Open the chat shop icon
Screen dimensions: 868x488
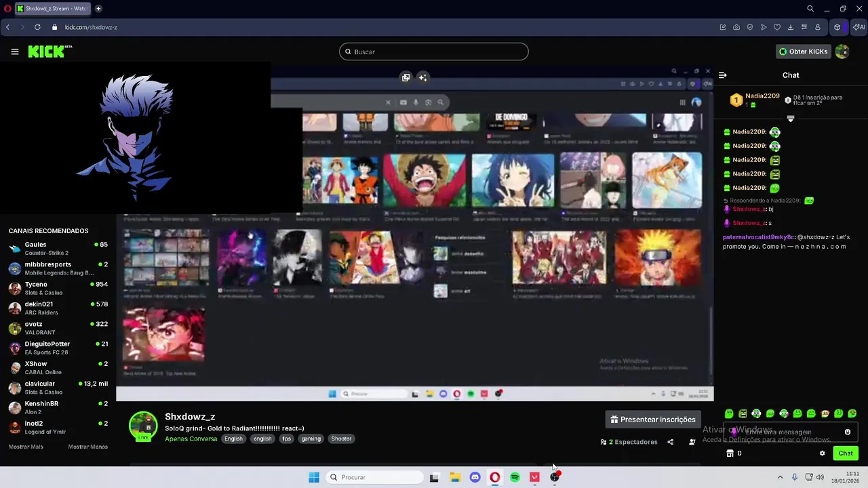coord(730,453)
